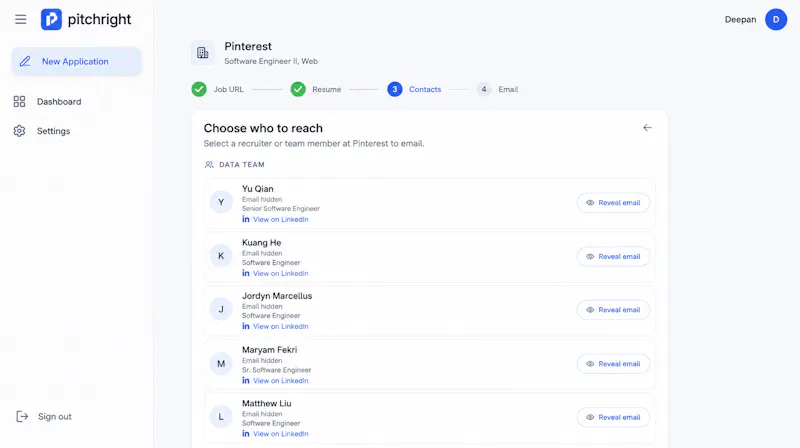800x448 pixels.
Task: Select Sign out in sidebar
Action: [55, 416]
